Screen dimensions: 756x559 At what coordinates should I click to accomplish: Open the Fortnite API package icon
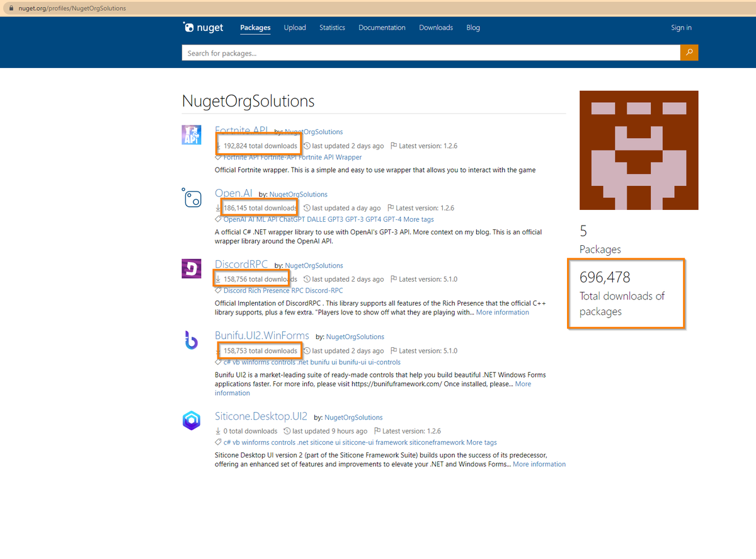click(x=192, y=135)
